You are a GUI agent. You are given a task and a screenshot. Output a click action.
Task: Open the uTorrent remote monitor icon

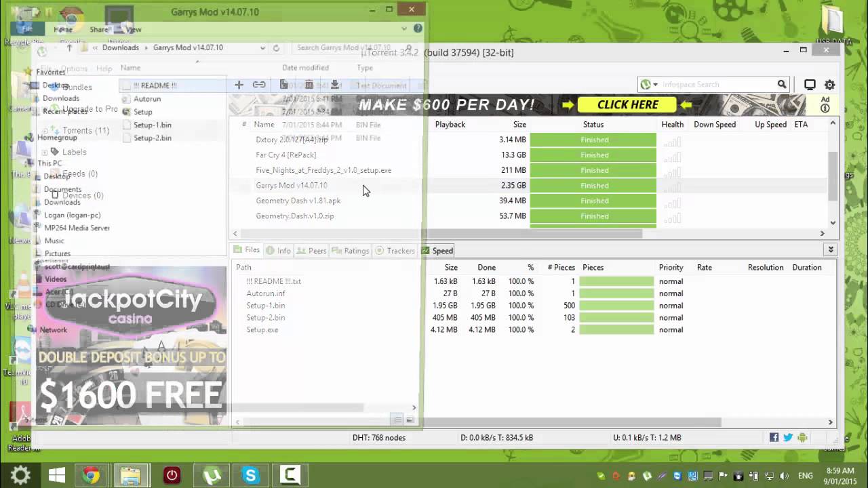click(810, 85)
